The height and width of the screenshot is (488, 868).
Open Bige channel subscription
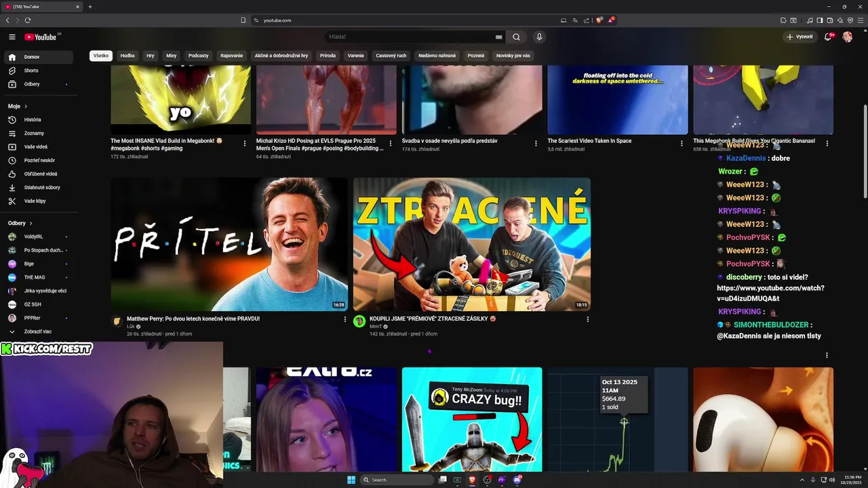38,264
